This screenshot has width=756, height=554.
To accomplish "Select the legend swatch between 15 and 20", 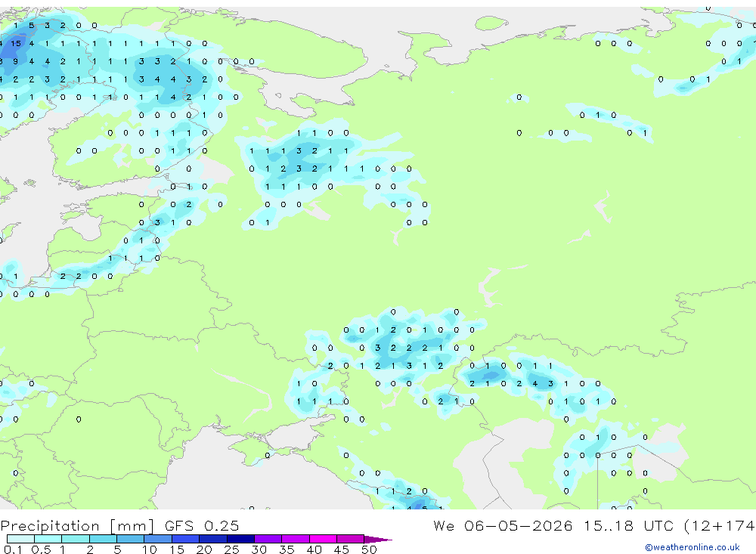I will (x=186, y=539).
